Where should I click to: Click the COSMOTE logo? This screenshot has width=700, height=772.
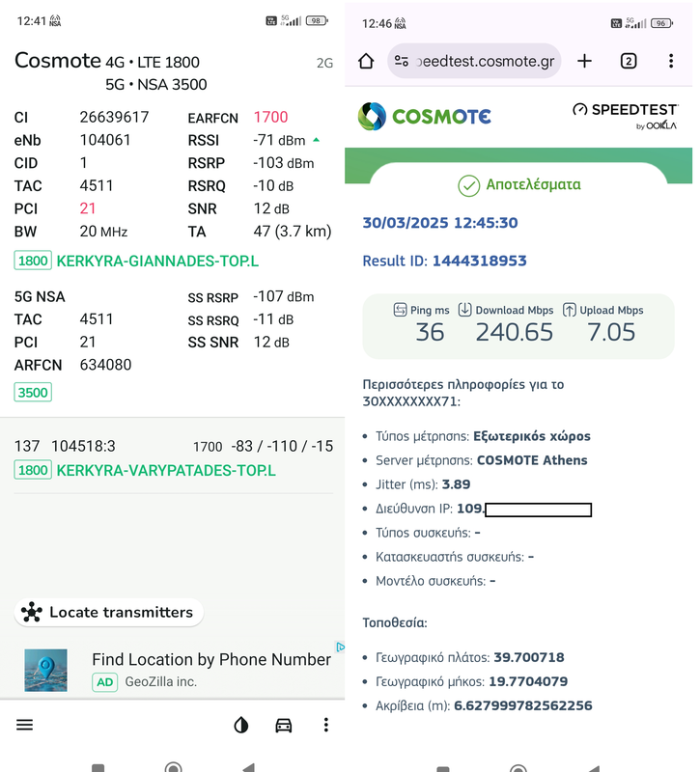[x=424, y=117]
